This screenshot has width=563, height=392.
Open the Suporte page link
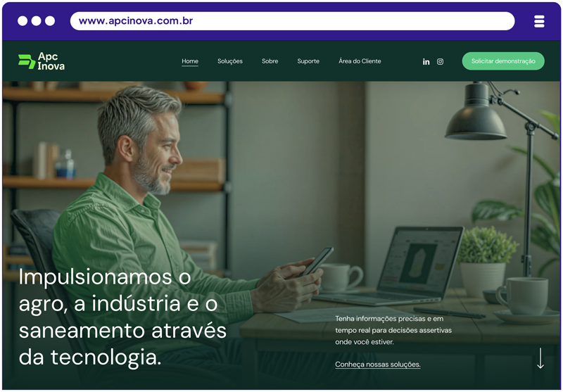308,61
